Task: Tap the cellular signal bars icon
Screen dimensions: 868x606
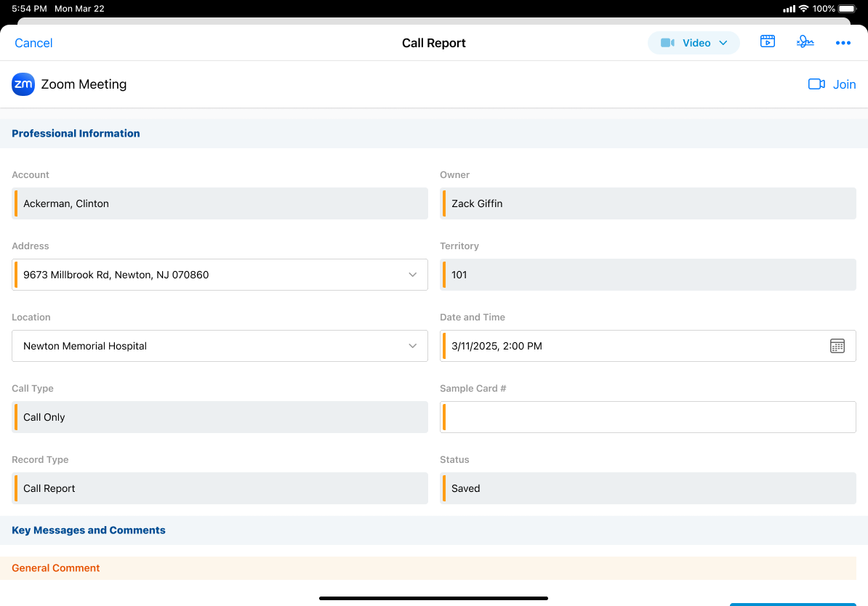Action: click(x=789, y=9)
